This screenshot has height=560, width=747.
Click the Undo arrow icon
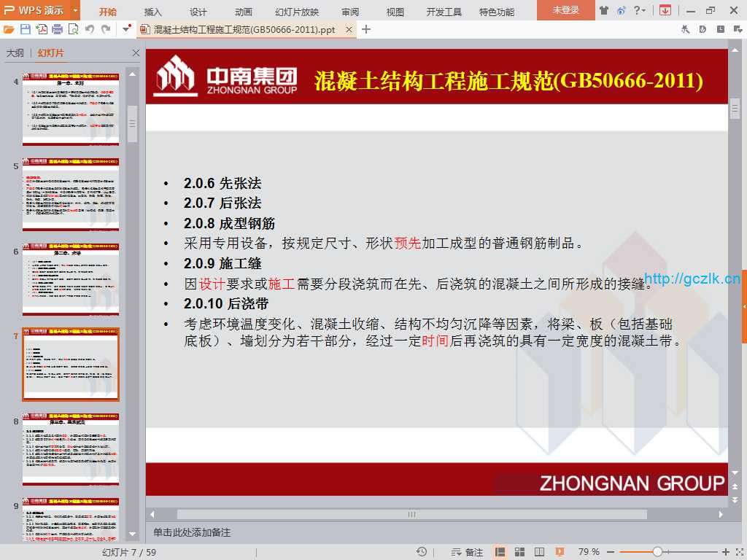point(90,29)
